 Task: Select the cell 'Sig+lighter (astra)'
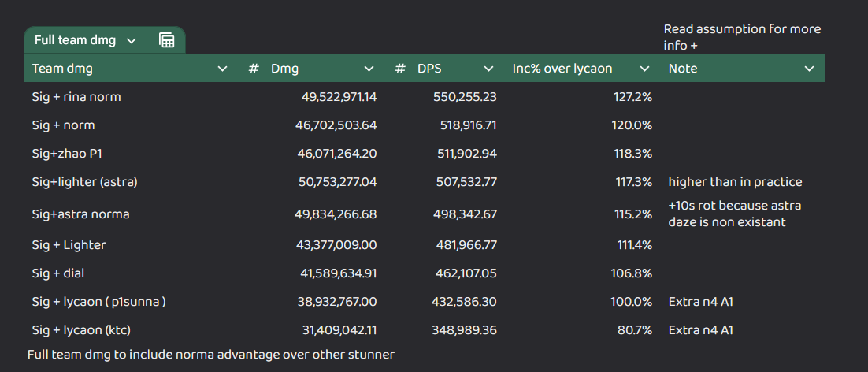pos(85,181)
